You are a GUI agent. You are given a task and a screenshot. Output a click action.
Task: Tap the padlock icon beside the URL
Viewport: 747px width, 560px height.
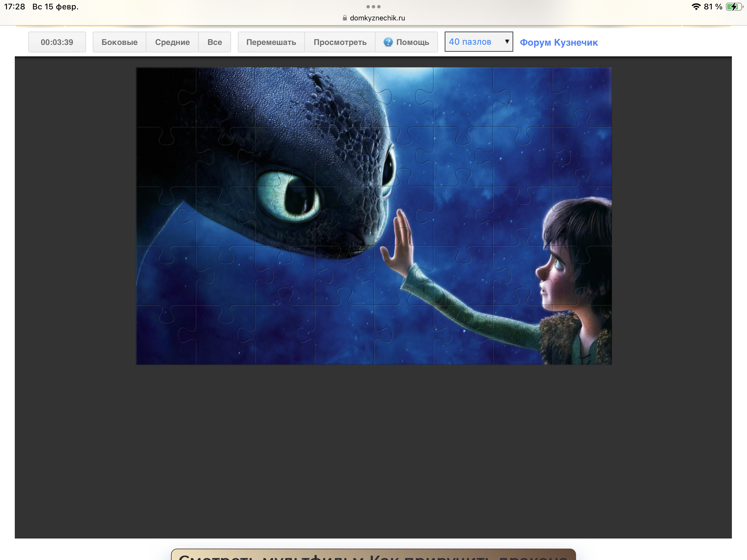click(345, 18)
